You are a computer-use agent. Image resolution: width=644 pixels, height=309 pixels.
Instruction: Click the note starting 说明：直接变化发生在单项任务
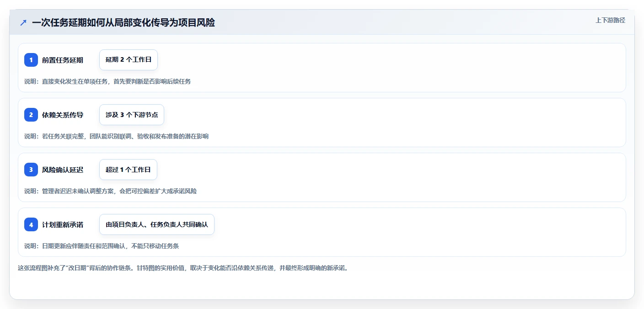tap(107, 81)
